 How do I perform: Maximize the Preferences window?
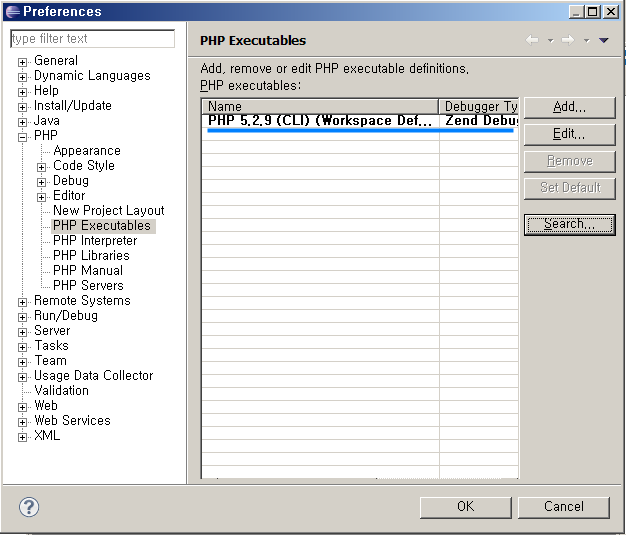point(592,12)
